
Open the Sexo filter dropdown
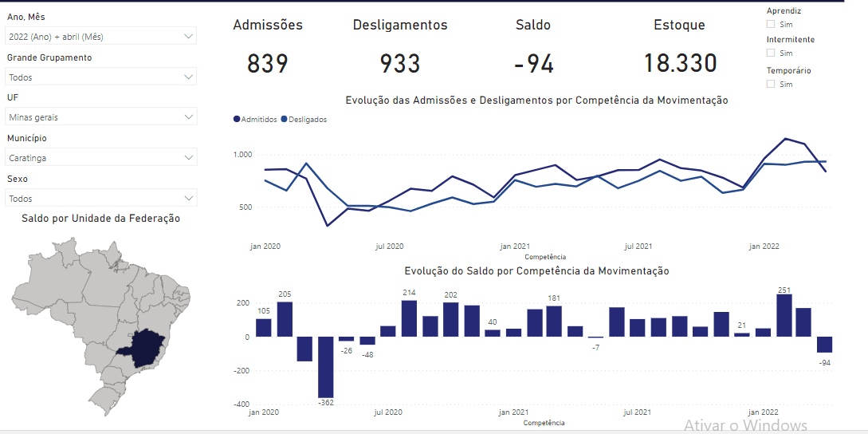[x=100, y=199]
